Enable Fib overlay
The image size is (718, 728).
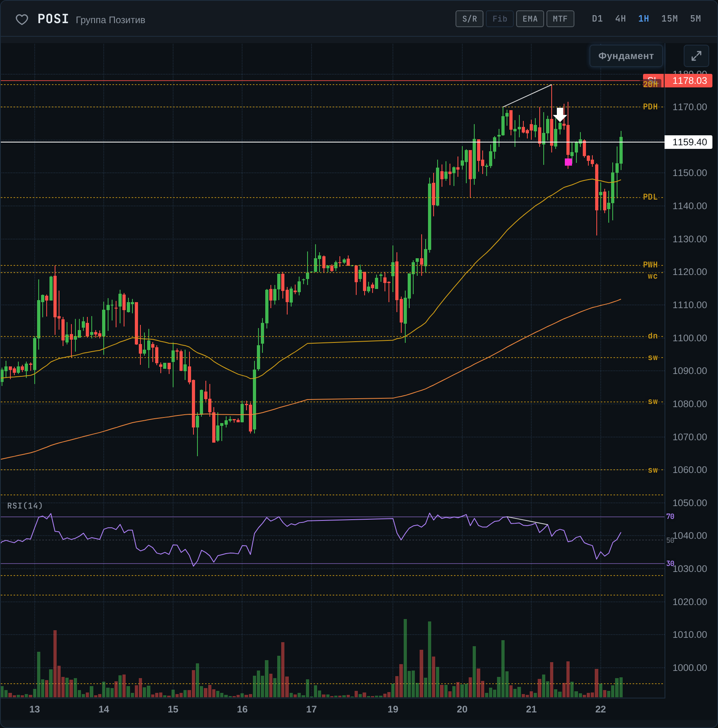[x=500, y=19]
